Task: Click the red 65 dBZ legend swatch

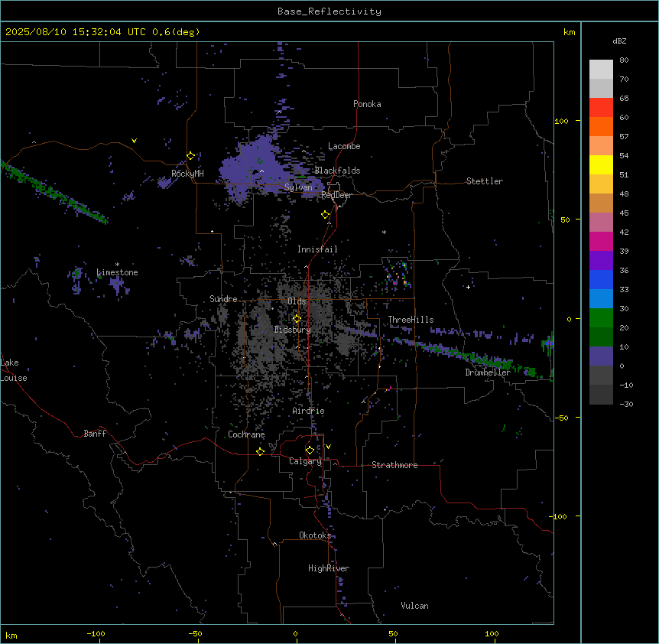Action: pos(601,108)
